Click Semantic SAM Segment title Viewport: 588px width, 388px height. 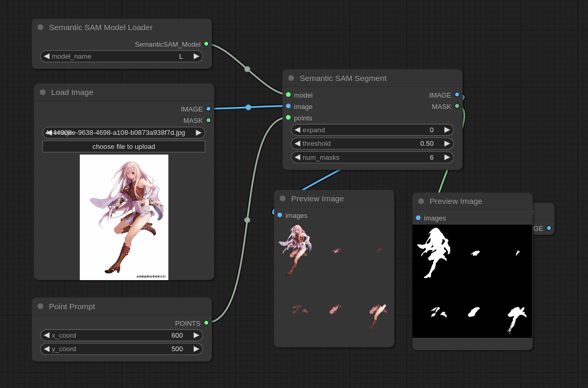(343, 78)
